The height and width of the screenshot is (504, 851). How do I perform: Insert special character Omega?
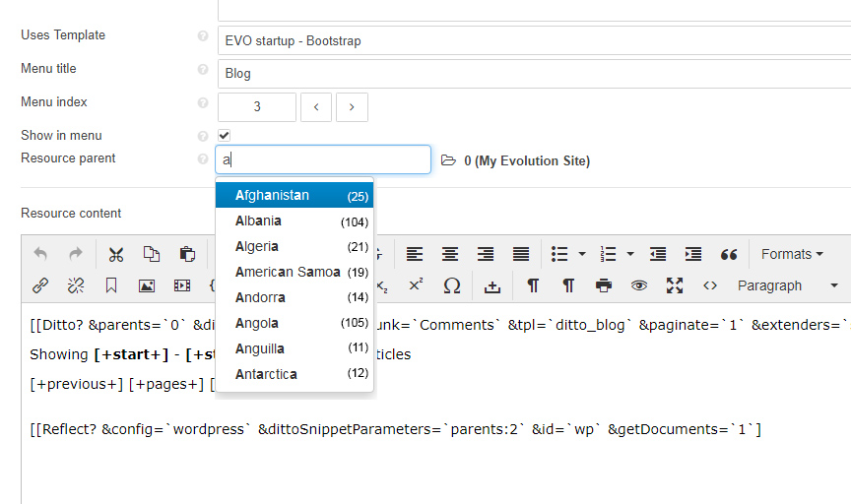(x=451, y=285)
